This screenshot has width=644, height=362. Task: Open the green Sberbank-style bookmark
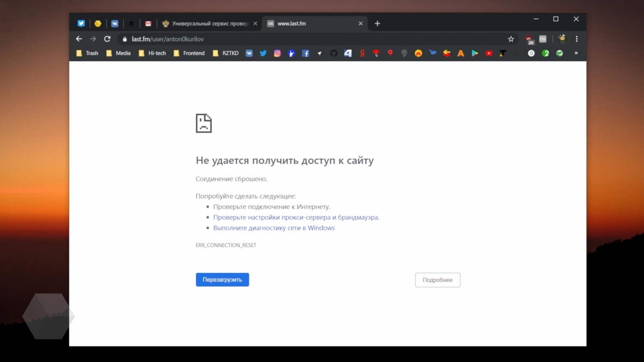pyautogui.click(x=559, y=53)
